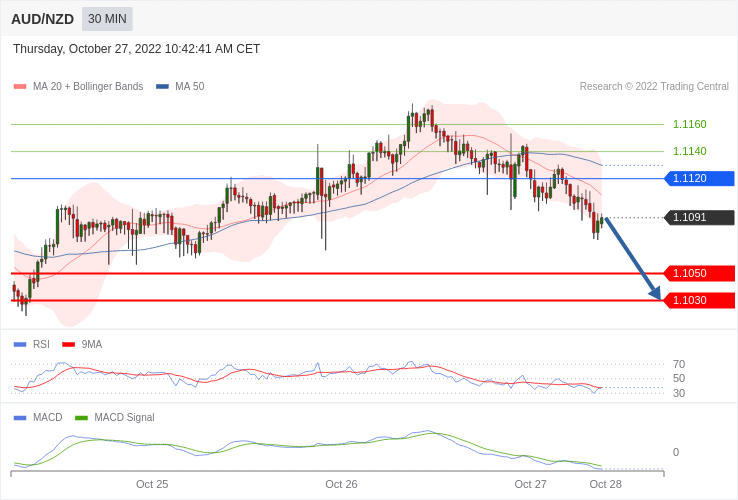Click the RSI 50 axis value
Image resolution: width=738 pixels, height=500 pixels.
click(679, 379)
